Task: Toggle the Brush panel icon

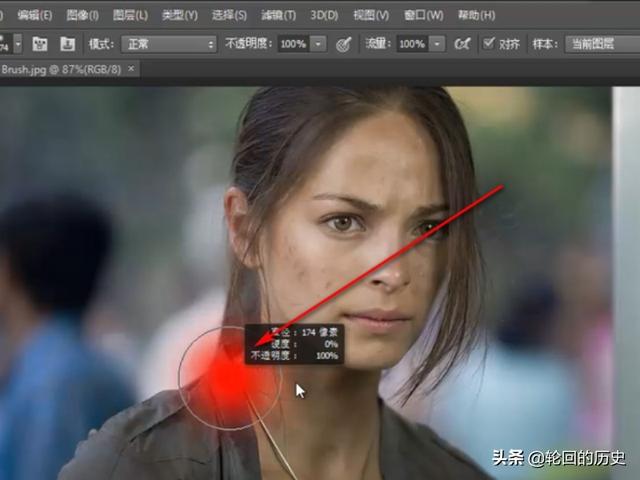Action: (40, 44)
